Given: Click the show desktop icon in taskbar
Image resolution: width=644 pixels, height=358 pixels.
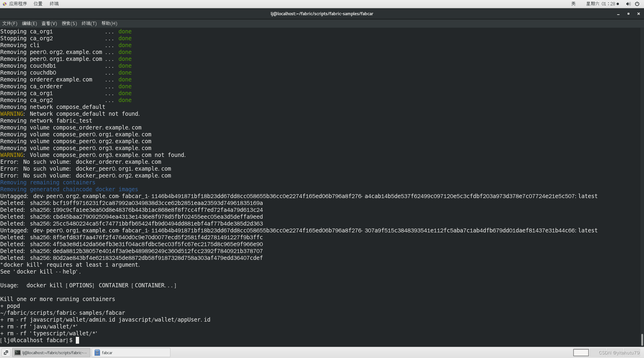Looking at the screenshot, I should 6,353.
